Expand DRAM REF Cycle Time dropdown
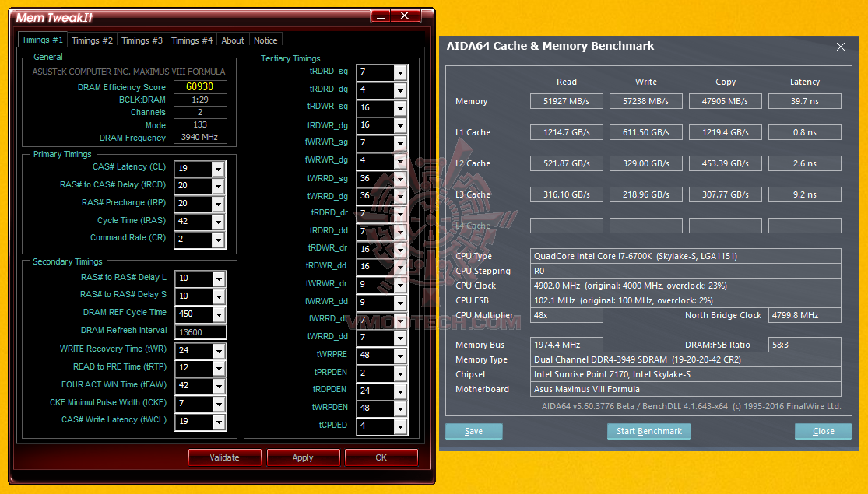 [220, 314]
